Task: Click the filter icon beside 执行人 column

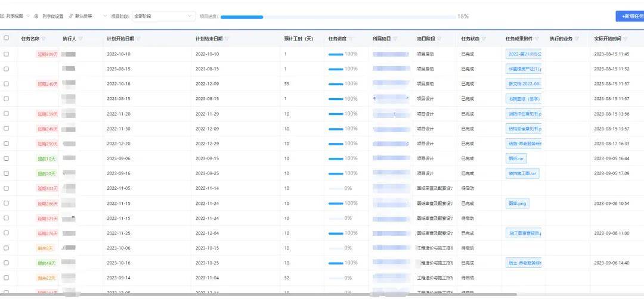Action: (80, 39)
